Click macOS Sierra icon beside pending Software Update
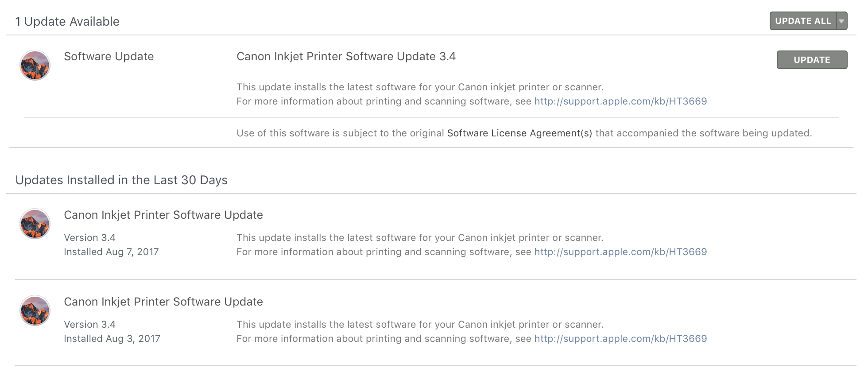Image resolution: width=868 pixels, height=372 pixels. [35, 65]
